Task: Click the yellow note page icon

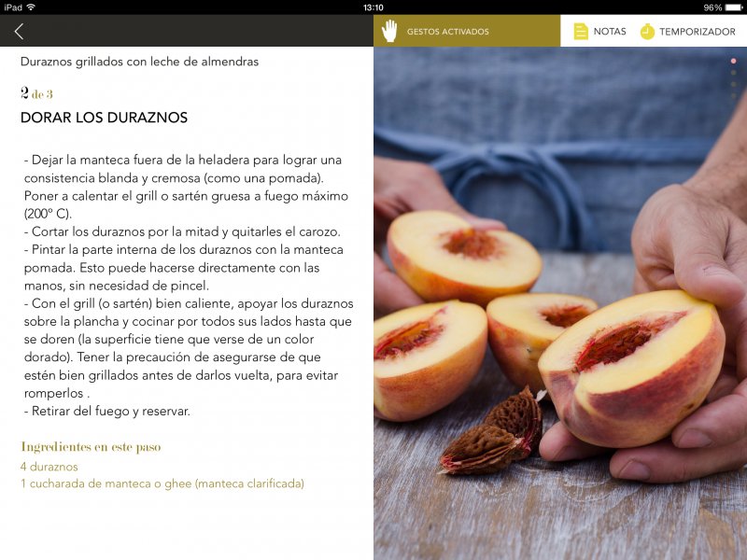Action: 581,32
